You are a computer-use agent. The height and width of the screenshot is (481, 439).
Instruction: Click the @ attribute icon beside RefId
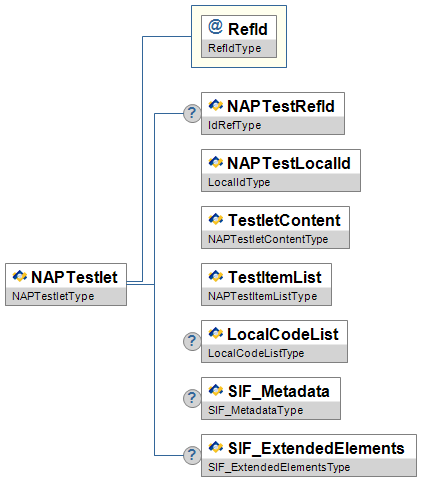(x=215, y=27)
